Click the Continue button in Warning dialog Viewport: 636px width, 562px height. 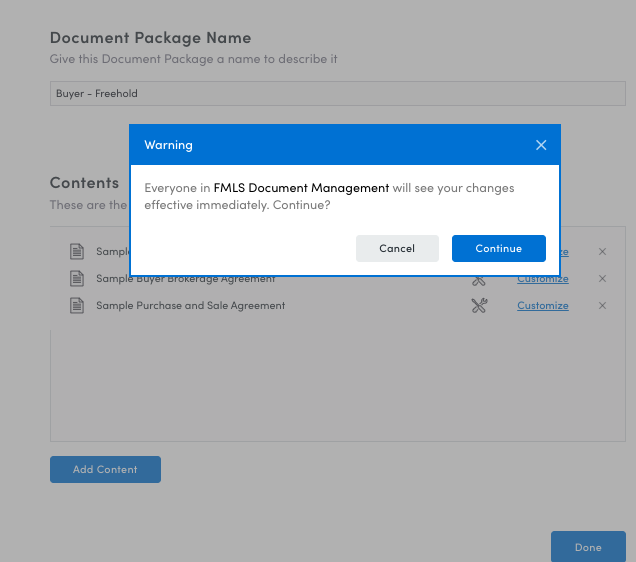(x=498, y=248)
